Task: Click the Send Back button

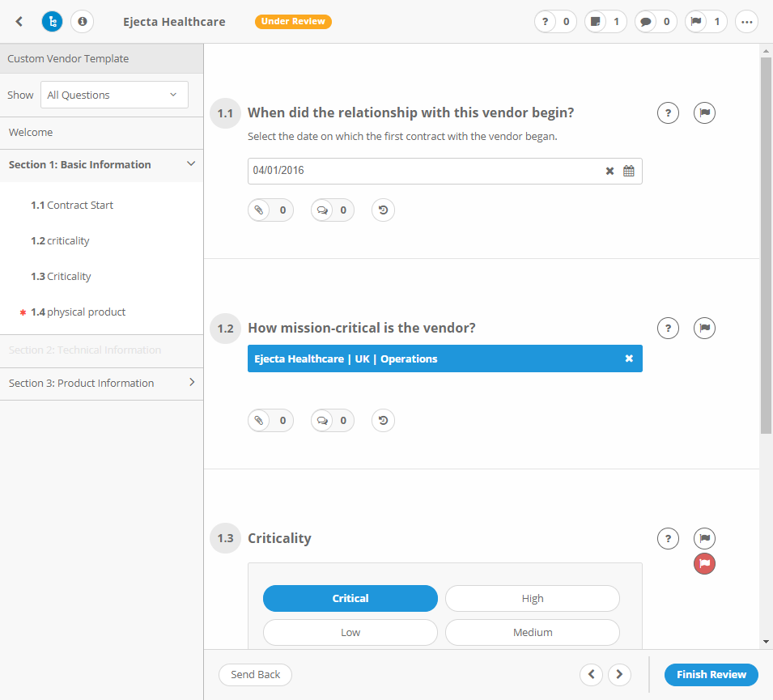Action: coord(255,674)
